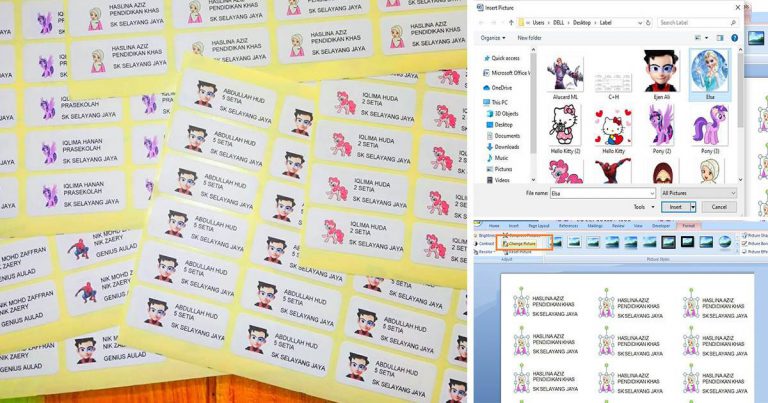Click New folder in dialog toolbar
The image size is (768, 403).
[x=529, y=38]
